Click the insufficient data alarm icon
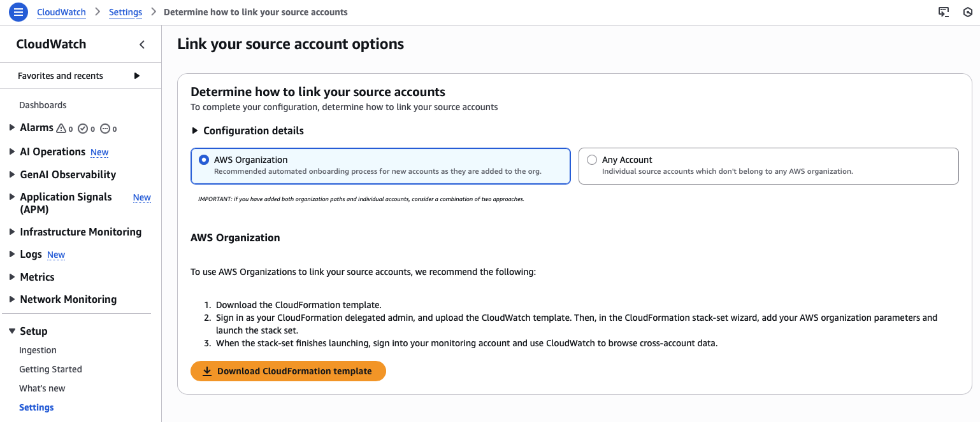Screen dimensions: 980x422 tap(105, 129)
